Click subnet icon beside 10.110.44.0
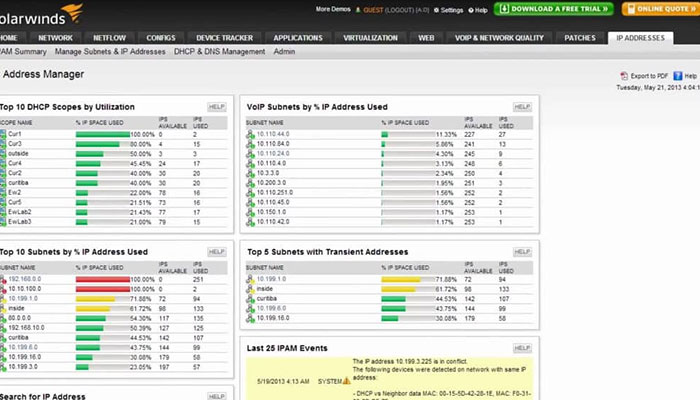 (x=250, y=134)
